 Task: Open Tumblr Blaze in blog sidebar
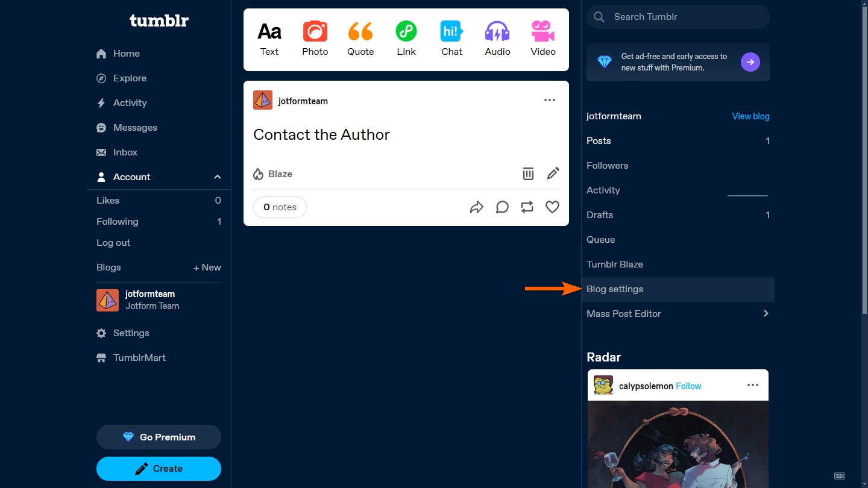point(678,264)
